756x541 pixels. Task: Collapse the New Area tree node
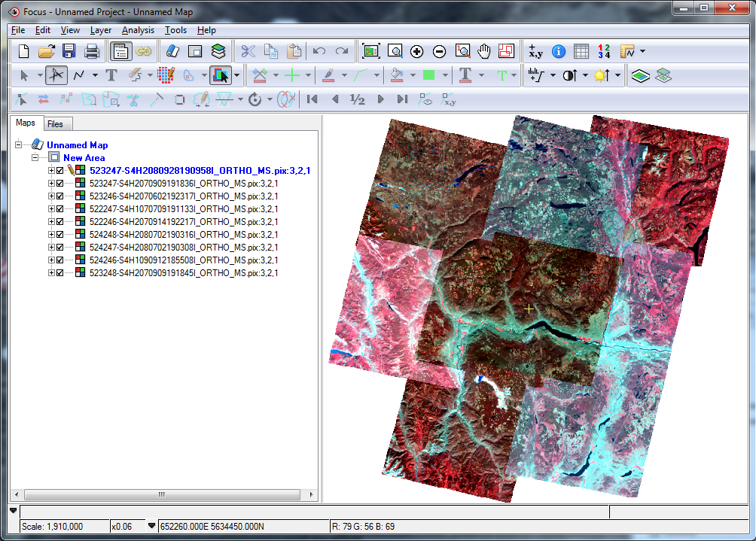35,157
